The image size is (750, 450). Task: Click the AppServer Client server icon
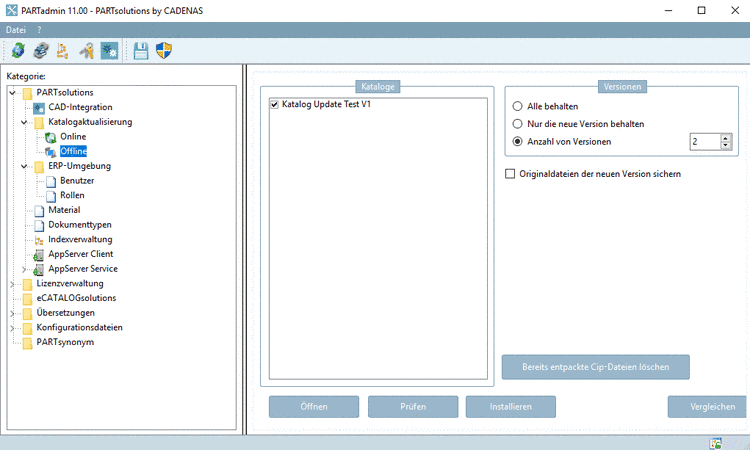39,255
